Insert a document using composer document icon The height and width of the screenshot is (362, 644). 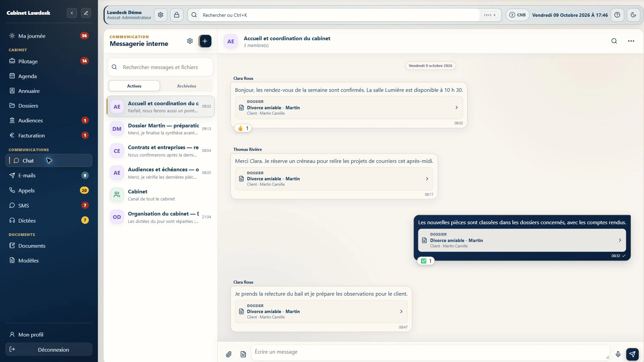(243, 354)
